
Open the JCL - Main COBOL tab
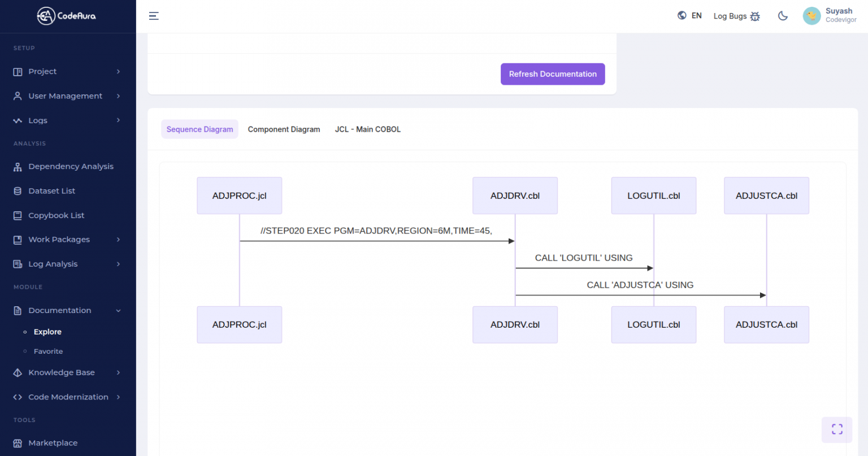click(x=368, y=129)
